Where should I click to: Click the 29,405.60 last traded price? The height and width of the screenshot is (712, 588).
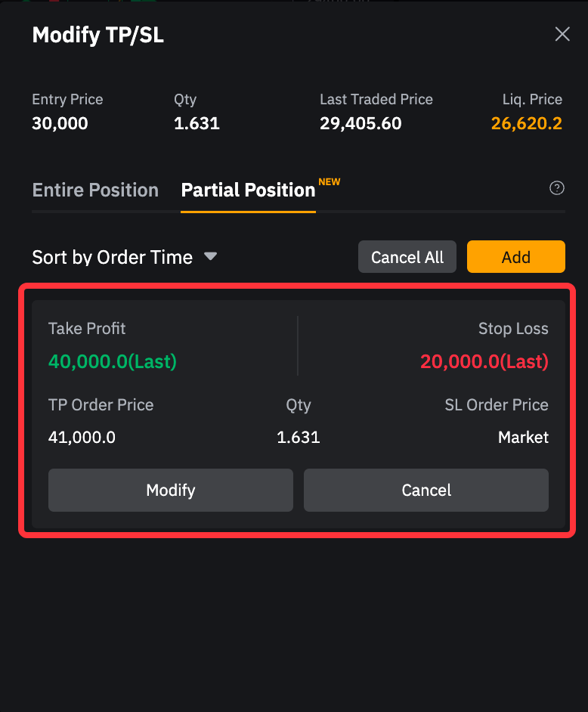[x=361, y=123]
